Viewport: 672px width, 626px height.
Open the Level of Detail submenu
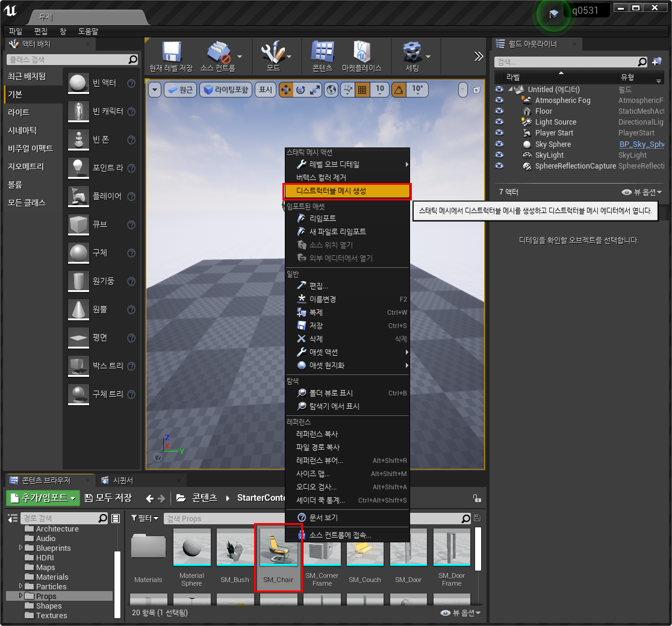pyautogui.click(x=347, y=164)
